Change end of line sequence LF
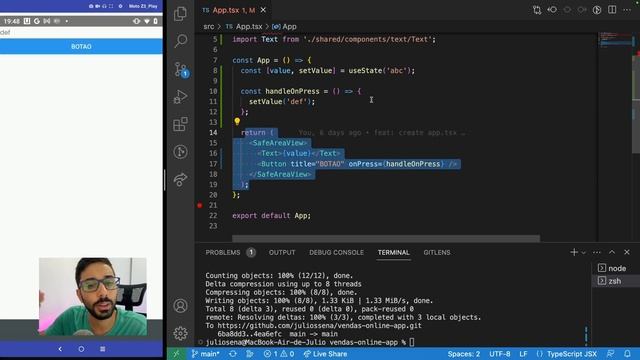Viewport: 640px width, 360px height. click(x=523, y=354)
